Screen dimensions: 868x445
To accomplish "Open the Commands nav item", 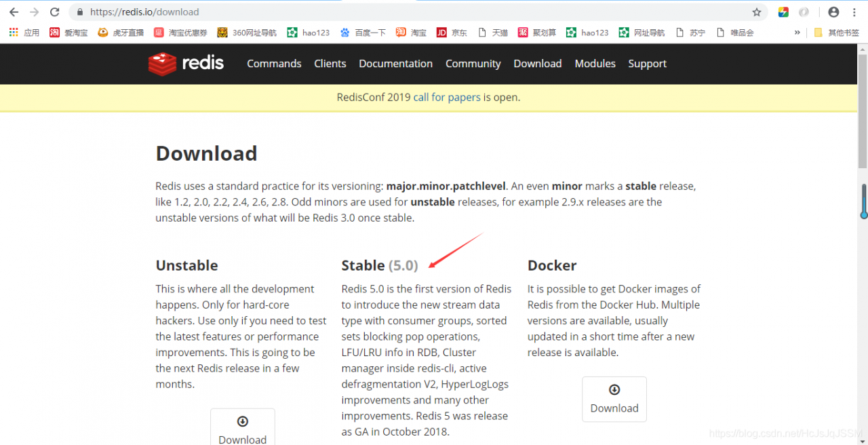I will click(274, 64).
